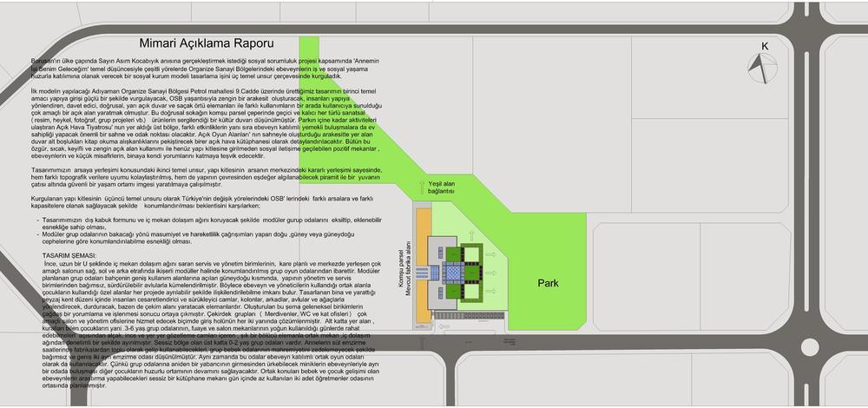Click the TASARIM ŞEMASI heading
This screenshot has height=408, width=868.
(69, 256)
